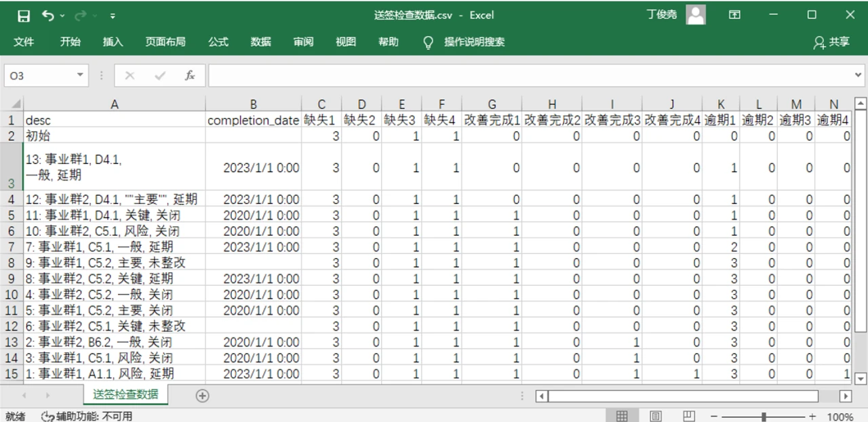The height and width of the screenshot is (422, 868).
Task: Click the Insert Function fx icon
Action: click(x=191, y=76)
